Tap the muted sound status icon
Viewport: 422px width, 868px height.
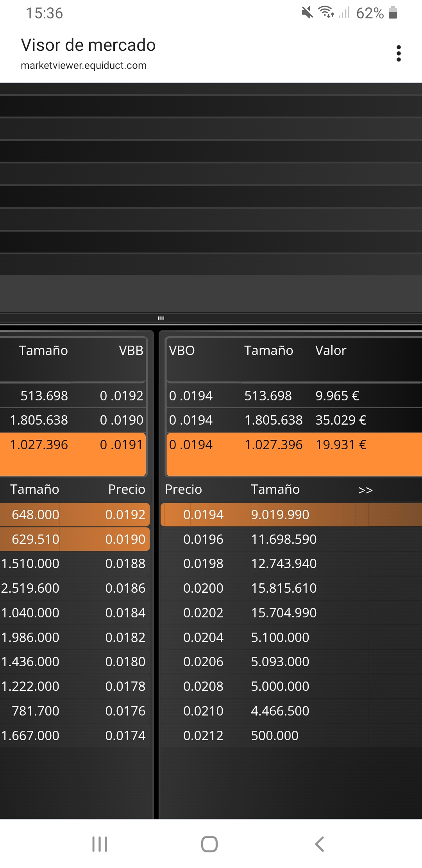308,13
